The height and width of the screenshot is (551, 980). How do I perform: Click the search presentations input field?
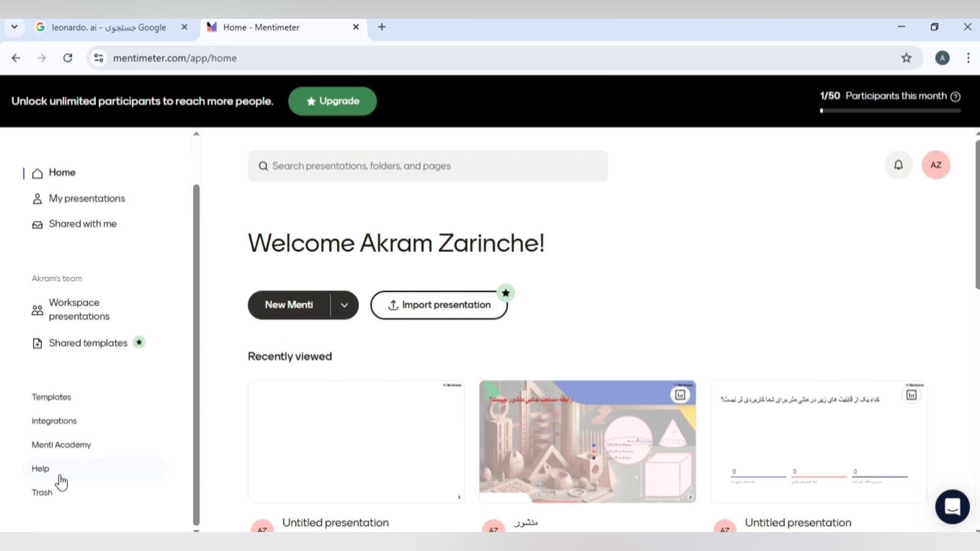(428, 166)
